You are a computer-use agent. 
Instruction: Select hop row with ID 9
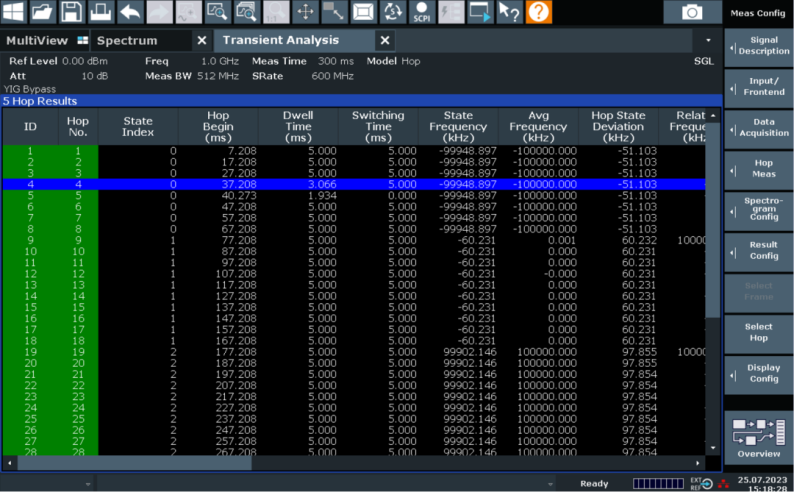[354, 240]
